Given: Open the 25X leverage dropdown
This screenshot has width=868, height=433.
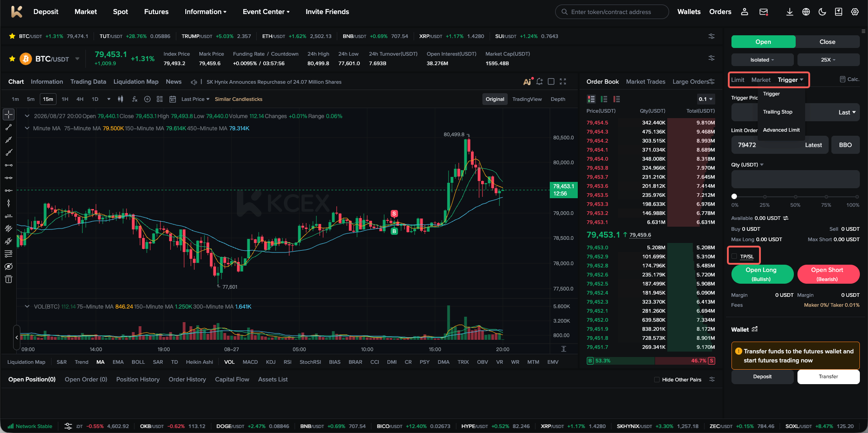Looking at the screenshot, I should (x=828, y=60).
